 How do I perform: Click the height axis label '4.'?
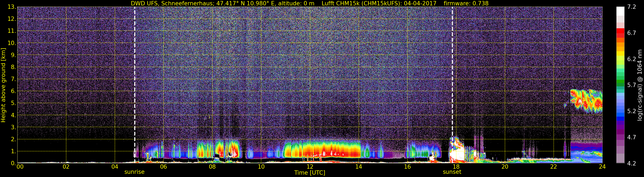[13, 115]
